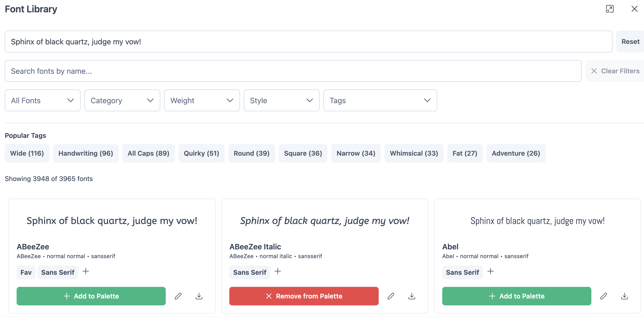Click the edit pencil on ABeeZee Italic card
The height and width of the screenshot is (317, 644).
(391, 296)
